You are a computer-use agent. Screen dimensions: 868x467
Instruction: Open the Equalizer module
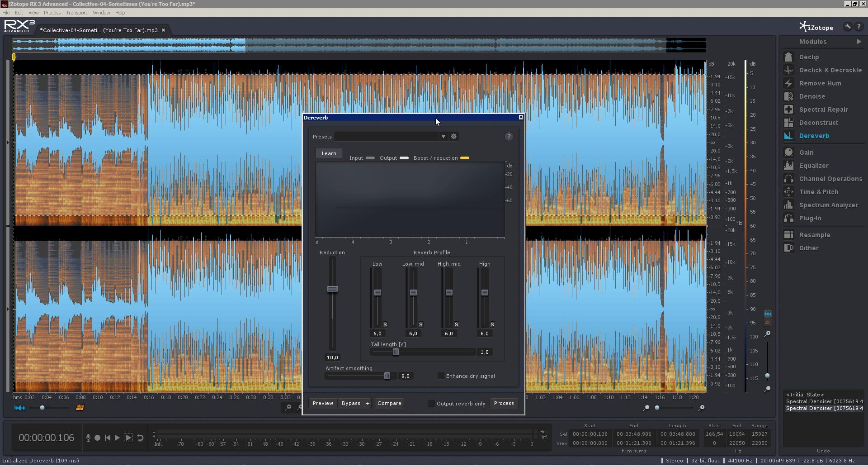click(813, 166)
